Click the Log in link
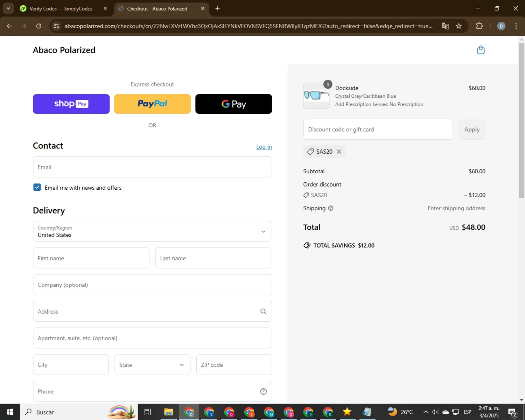Image resolution: width=525 pixels, height=420 pixels. (x=264, y=147)
